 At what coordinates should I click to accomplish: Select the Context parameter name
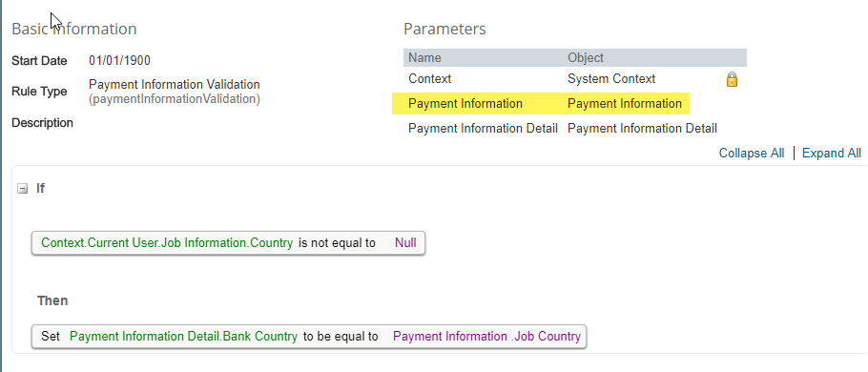coord(429,78)
